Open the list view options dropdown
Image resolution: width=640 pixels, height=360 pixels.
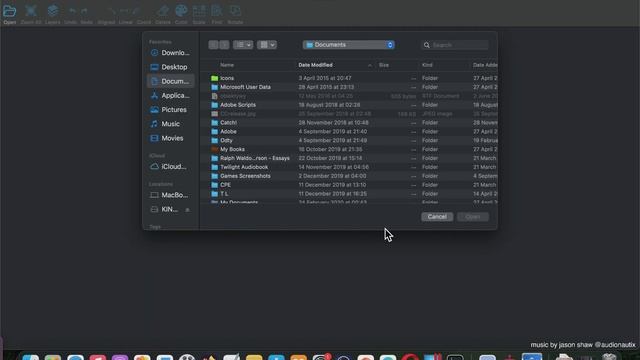(243, 44)
